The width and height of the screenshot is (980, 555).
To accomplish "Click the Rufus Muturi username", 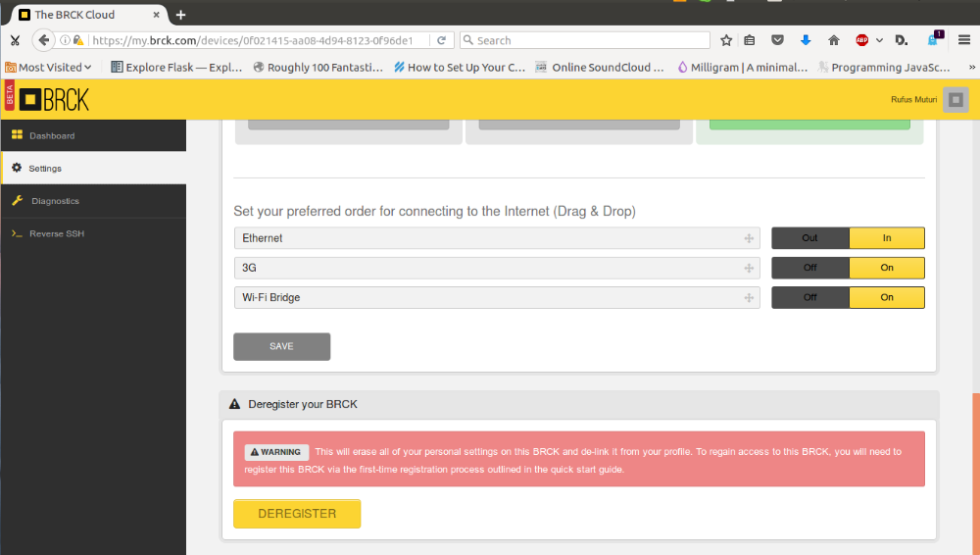I will (x=913, y=99).
